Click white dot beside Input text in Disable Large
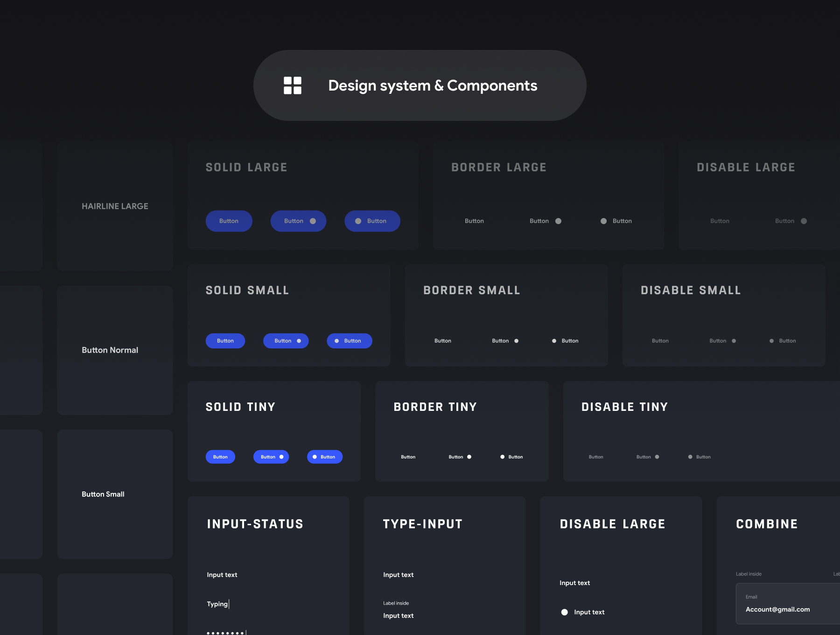The image size is (840, 635). [x=564, y=612]
